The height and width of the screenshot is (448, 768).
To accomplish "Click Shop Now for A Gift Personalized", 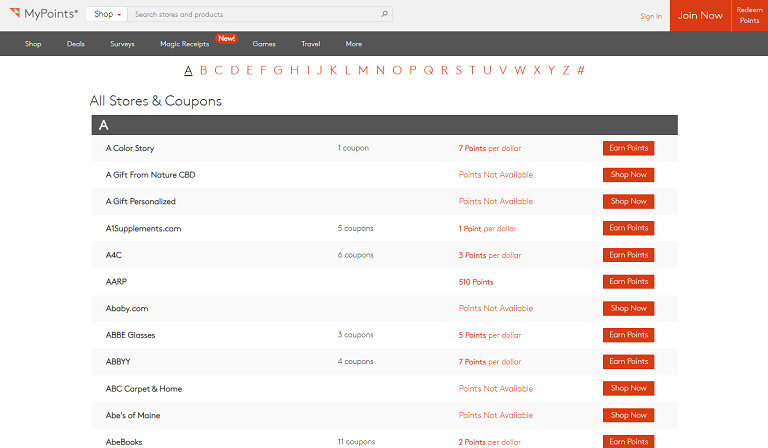I will tap(628, 201).
